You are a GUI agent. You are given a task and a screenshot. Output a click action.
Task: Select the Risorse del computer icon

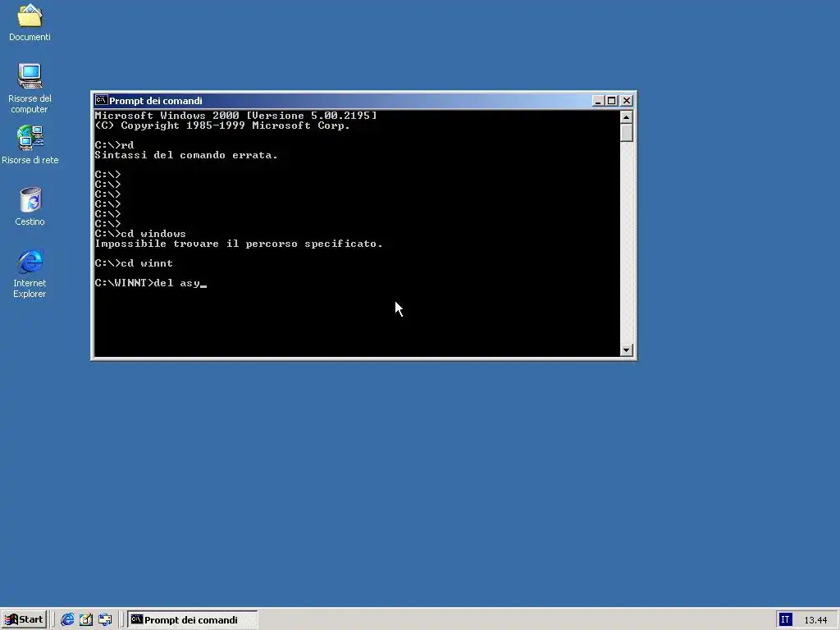click(30, 89)
